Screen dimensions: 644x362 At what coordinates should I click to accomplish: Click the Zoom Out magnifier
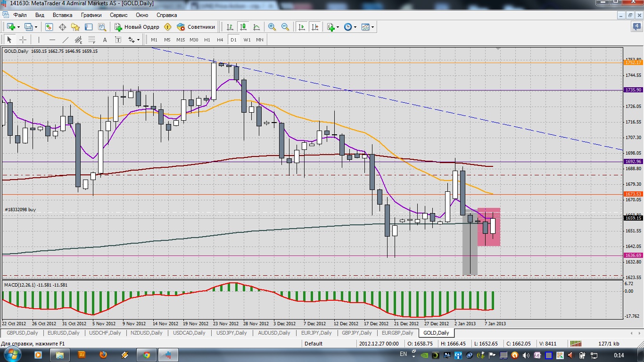(x=285, y=27)
